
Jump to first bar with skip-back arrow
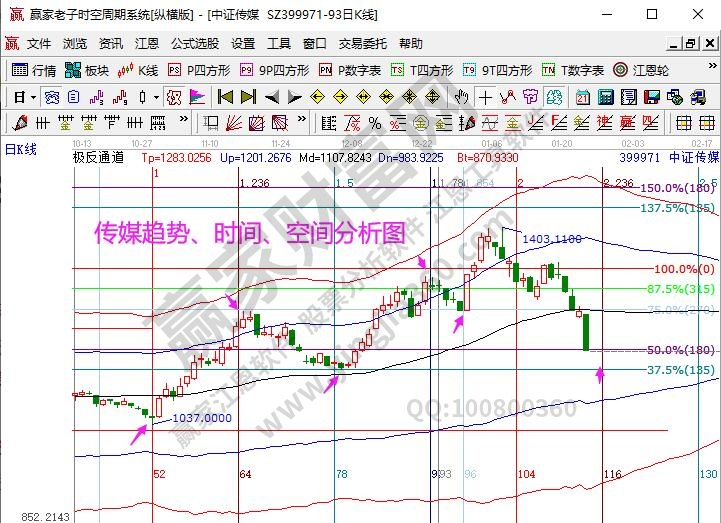225,97
